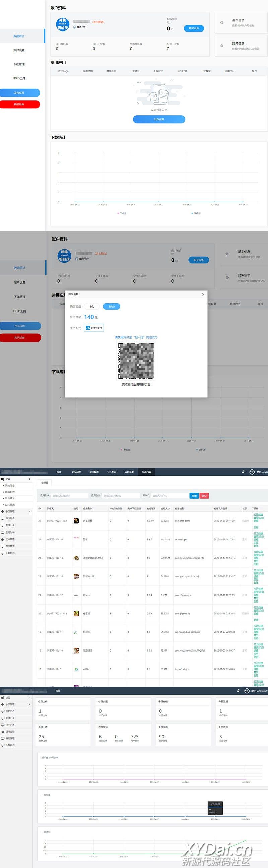Choose 支付宝支付 as payment method
268x868 pixels.
[x=94, y=328]
